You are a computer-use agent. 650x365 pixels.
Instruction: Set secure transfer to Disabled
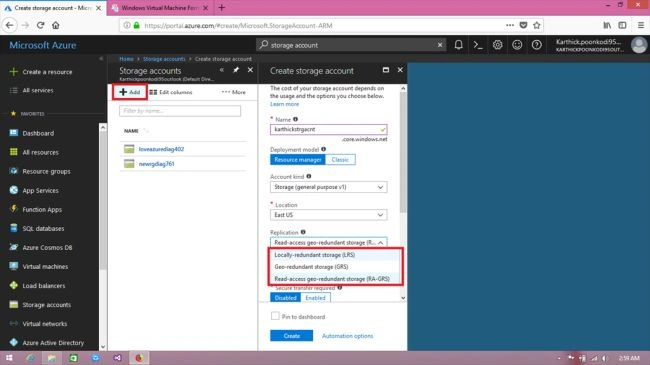(x=286, y=298)
